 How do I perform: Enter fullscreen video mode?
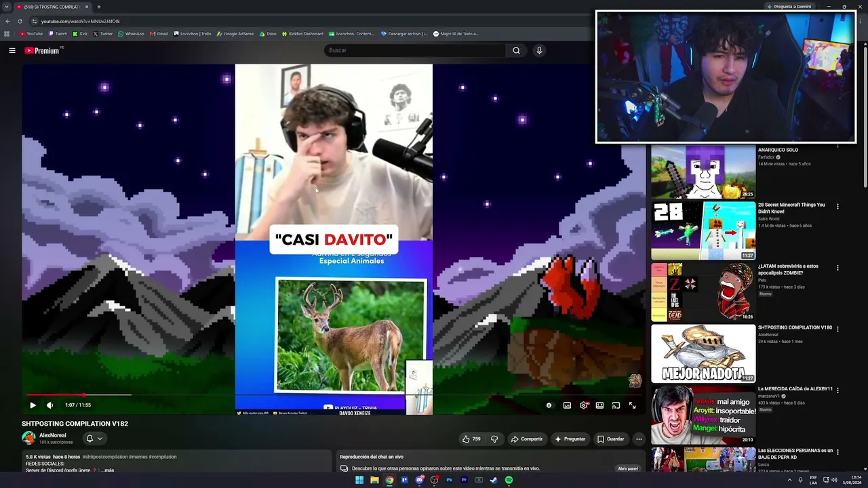tap(632, 405)
